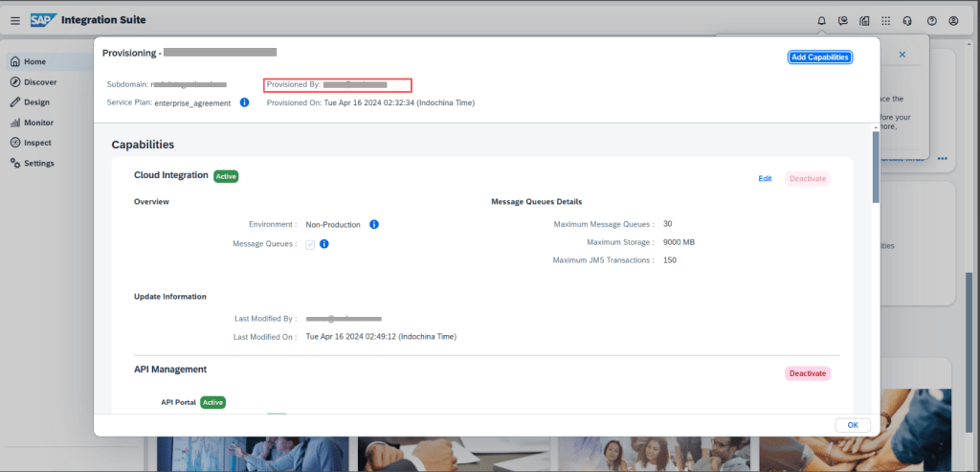The width and height of the screenshot is (980, 472).
Task: Click info icon next to Message Queues checkbox
Action: coord(324,244)
